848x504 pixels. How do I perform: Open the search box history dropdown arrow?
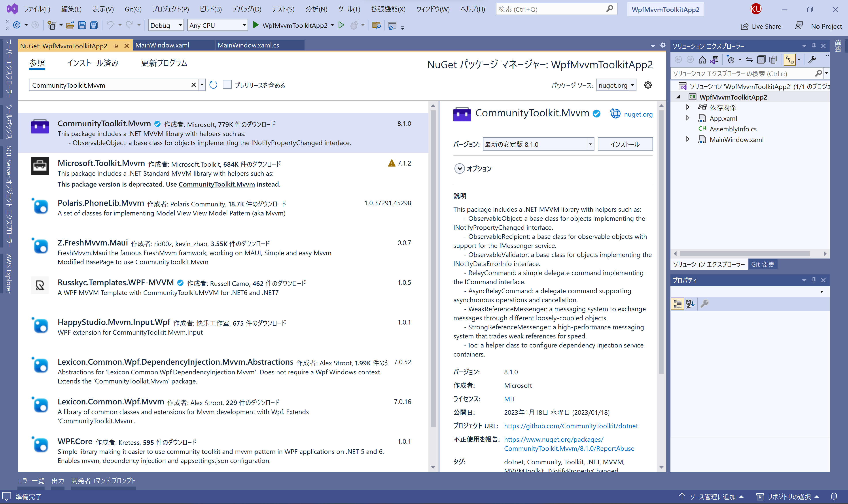click(202, 85)
